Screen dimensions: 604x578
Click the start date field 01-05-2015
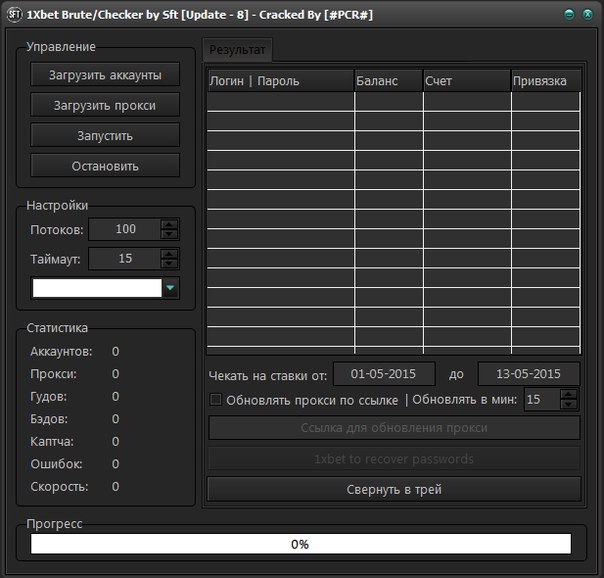coord(384,374)
